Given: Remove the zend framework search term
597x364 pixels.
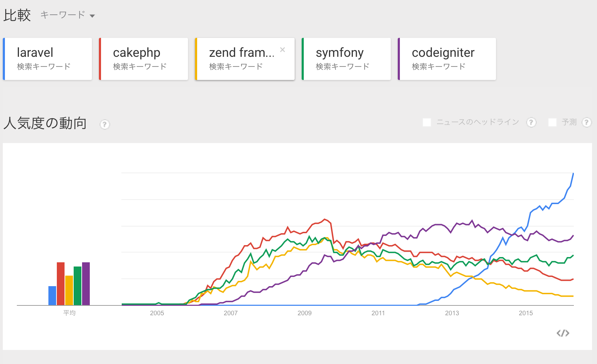Looking at the screenshot, I should [x=282, y=50].
